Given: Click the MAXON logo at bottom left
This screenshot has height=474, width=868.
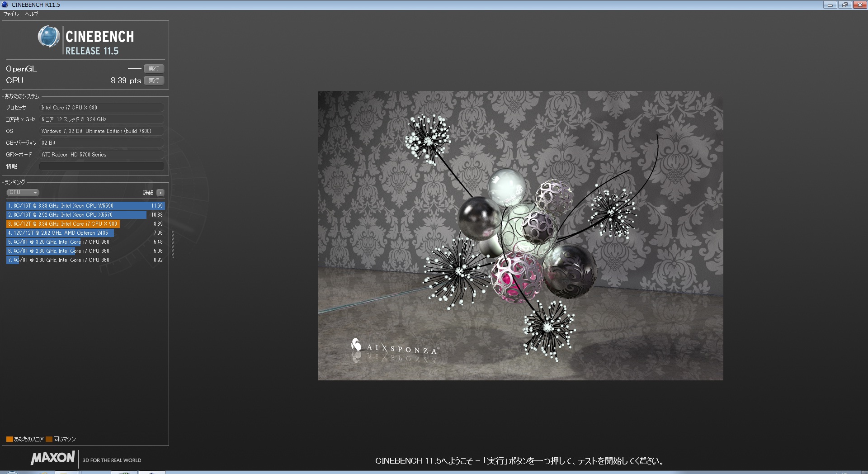Looking at the screenshot, I should coord(53,458).
